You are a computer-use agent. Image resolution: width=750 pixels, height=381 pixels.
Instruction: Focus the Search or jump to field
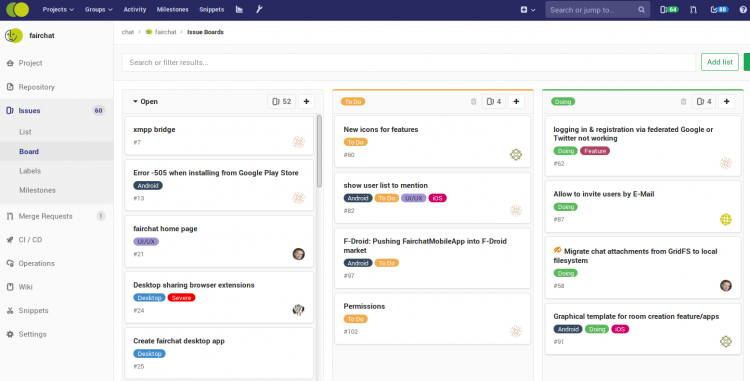(x=597, y=10)
